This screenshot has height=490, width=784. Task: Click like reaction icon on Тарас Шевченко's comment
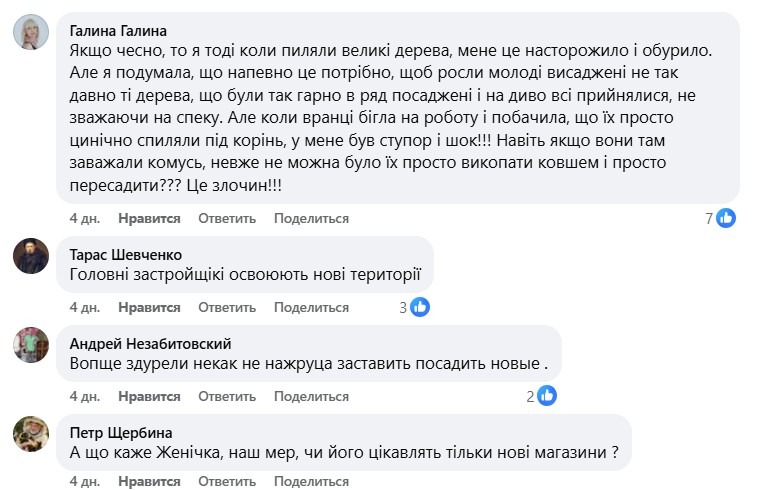420,307
